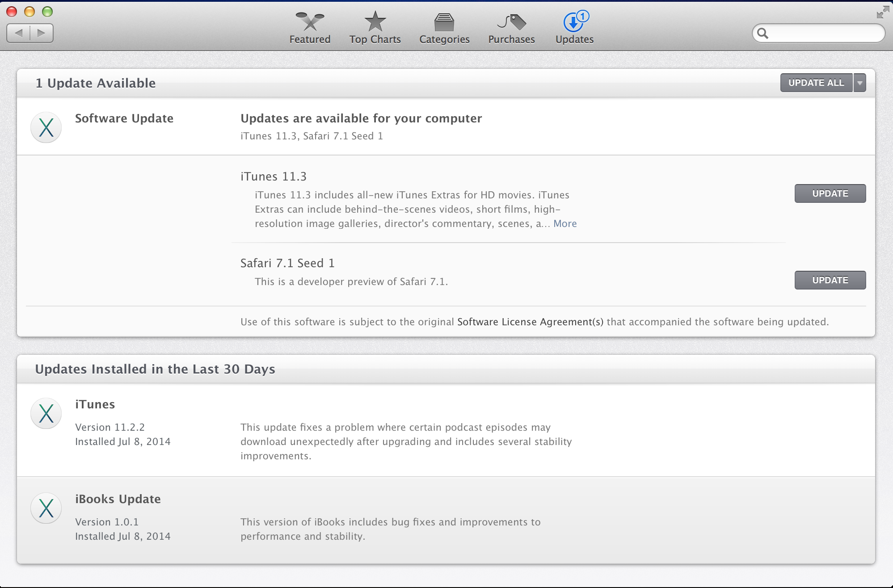Switch to Updates tab label
Screen dimensions: 893x588
(x=574, y=40)
